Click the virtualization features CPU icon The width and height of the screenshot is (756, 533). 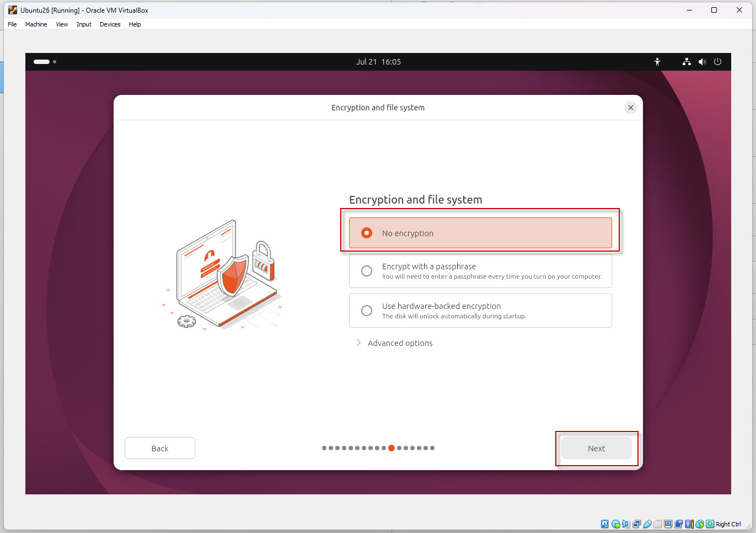coord(689,524)
